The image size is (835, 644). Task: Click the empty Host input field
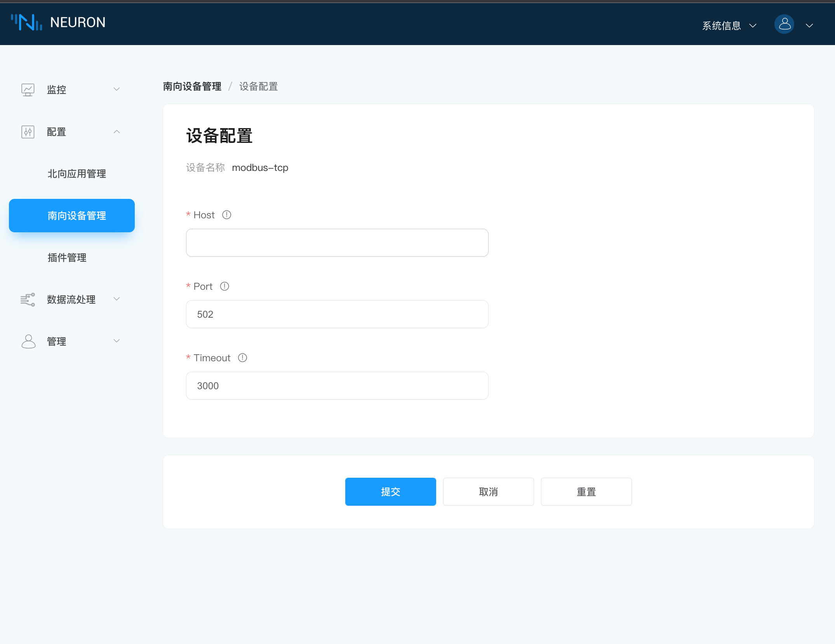click(x=337, y=242)
